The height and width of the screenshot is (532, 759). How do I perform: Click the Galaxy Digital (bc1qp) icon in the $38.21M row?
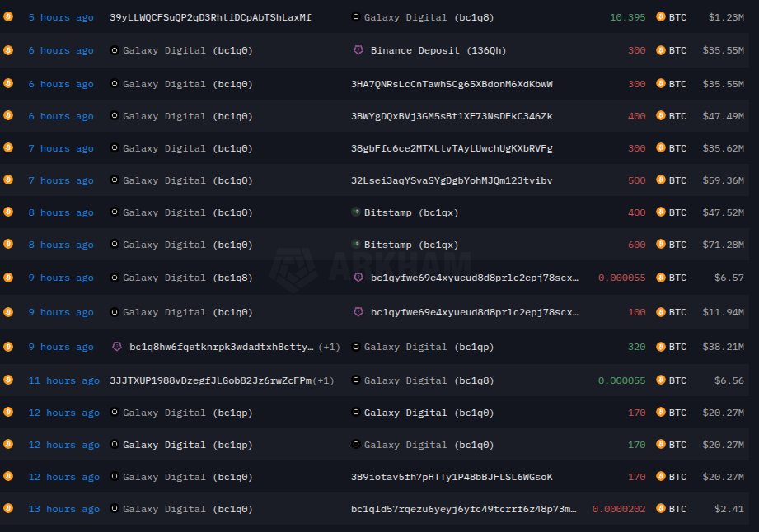(x=356, y=347)
